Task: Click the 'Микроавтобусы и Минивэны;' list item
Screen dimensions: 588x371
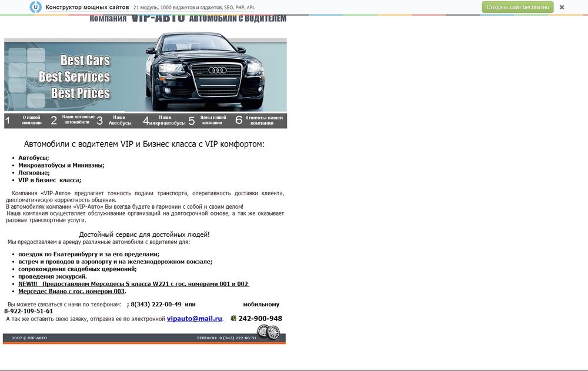Action: coord(62,165)
